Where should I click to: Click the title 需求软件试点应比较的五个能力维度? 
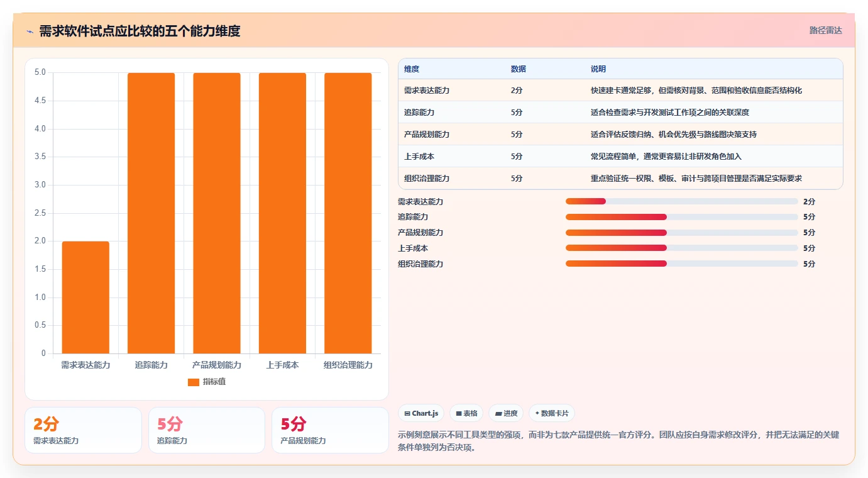[140, 31]
